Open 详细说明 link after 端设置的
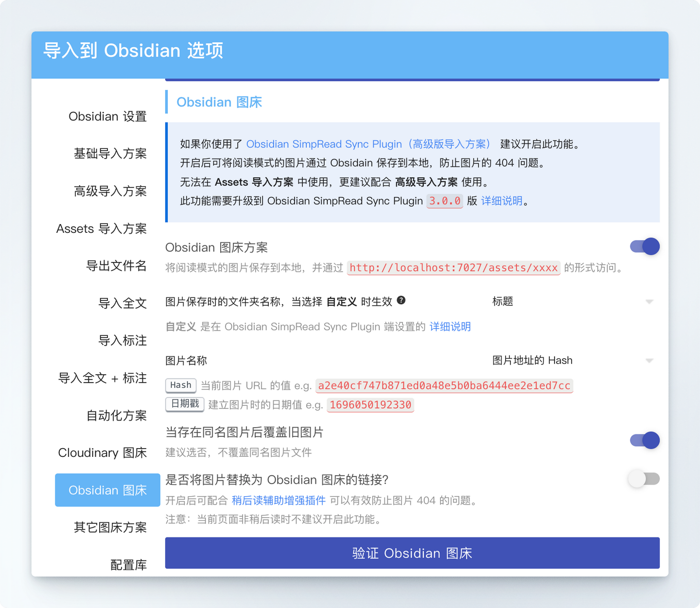 click(450, 327)
